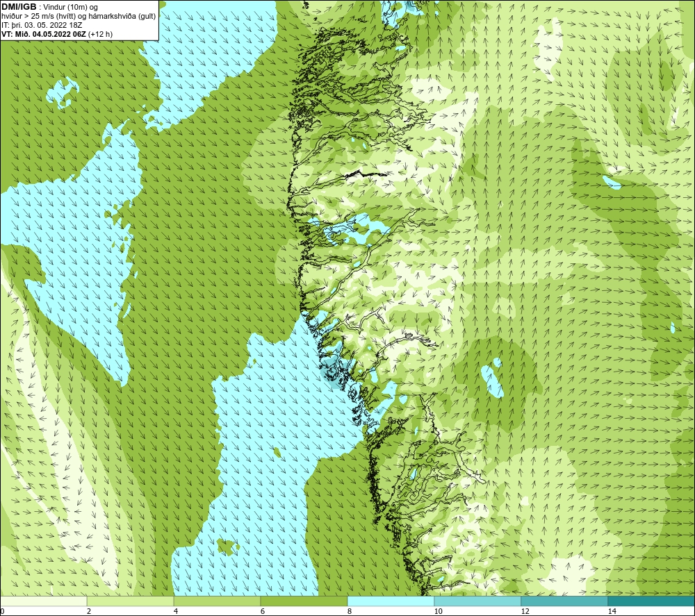Click the 10–12 m/s turquoise legend swatch
The height and width of the screenshot is (616, 695).
pyautogui.click(x=478, y=601)
